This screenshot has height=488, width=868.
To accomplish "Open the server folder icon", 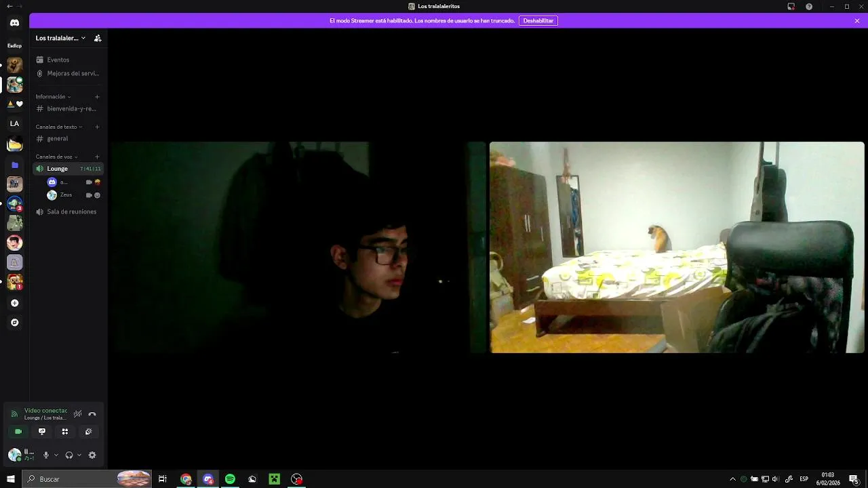I will point(14,165).
